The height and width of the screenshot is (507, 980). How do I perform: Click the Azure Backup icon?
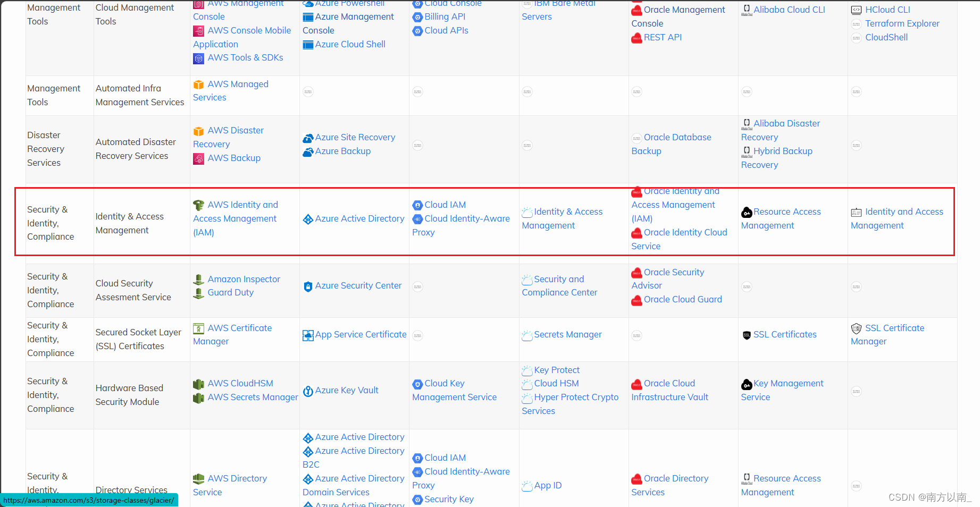point(308,152)
